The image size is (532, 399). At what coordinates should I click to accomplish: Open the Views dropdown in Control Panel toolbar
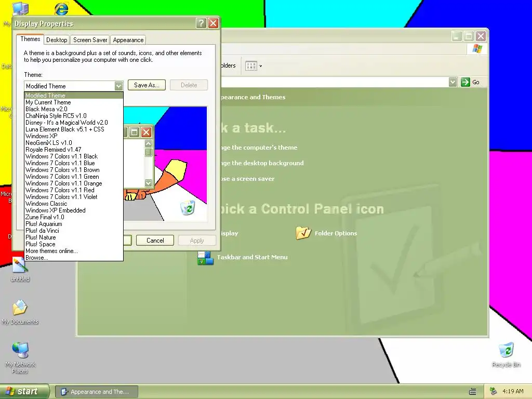point(254,66)
